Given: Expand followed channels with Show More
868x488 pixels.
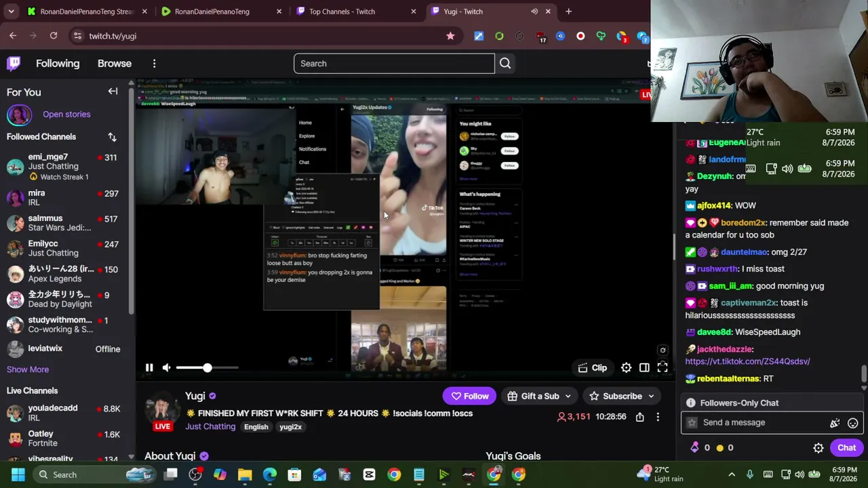Looking at the screenshot, I should click(x=28, y=369).
